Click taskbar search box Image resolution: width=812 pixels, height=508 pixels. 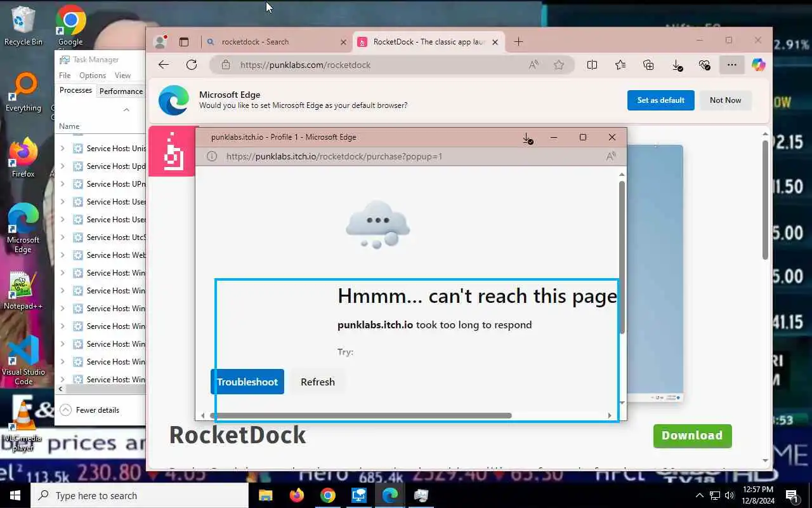coord(139,495)
